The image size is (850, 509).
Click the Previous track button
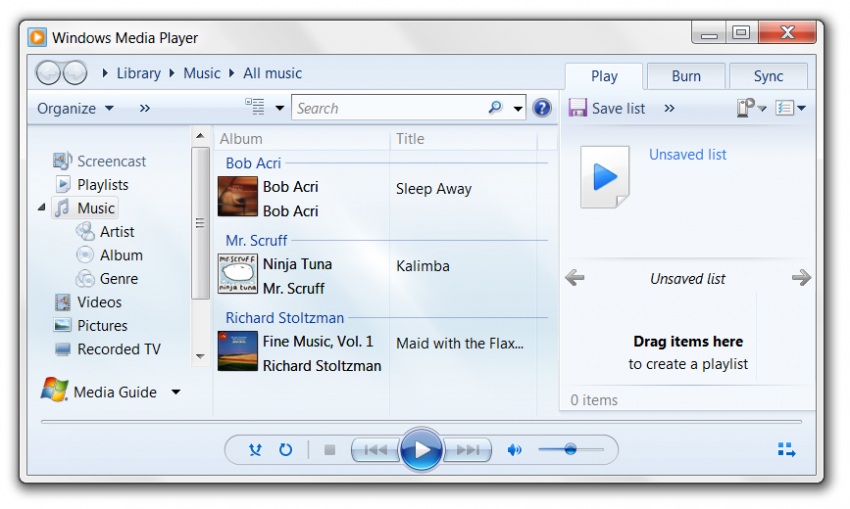376,450
